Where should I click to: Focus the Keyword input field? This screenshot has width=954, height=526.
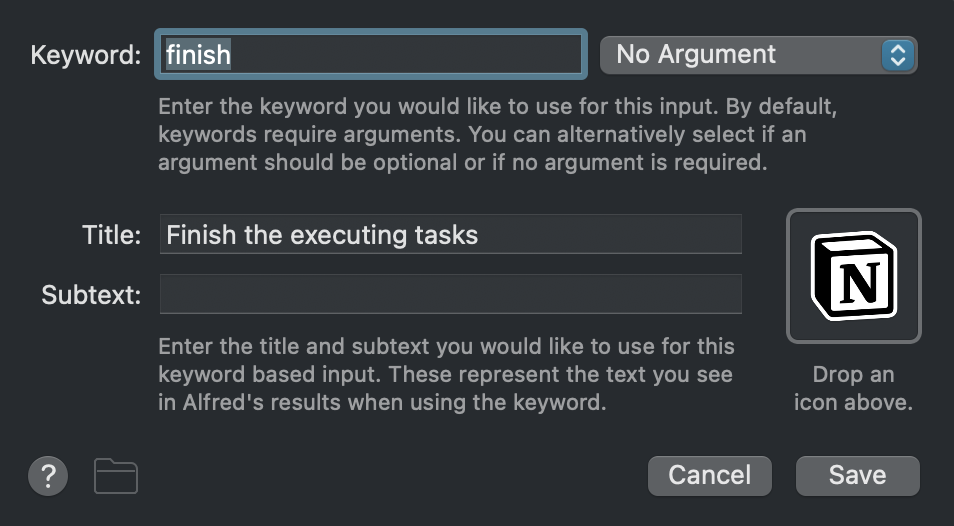[x=371, y=54]
